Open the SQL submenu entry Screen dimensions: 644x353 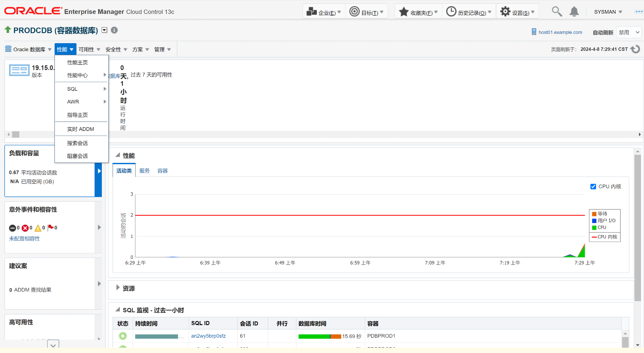point(82,89)
